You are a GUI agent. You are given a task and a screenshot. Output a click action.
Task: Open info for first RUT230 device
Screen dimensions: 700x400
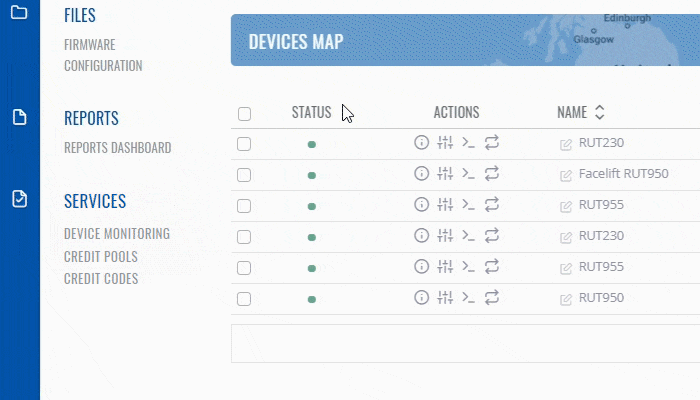[421, 143]
